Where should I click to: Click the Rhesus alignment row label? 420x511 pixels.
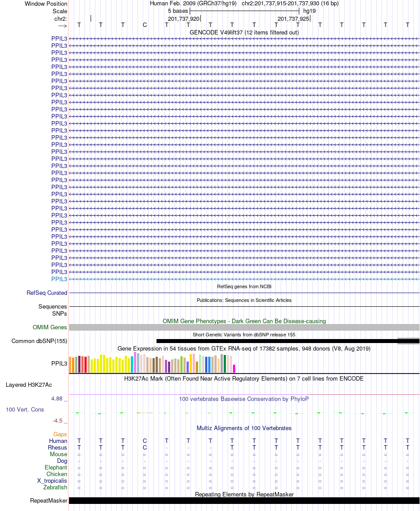point(57,447)
